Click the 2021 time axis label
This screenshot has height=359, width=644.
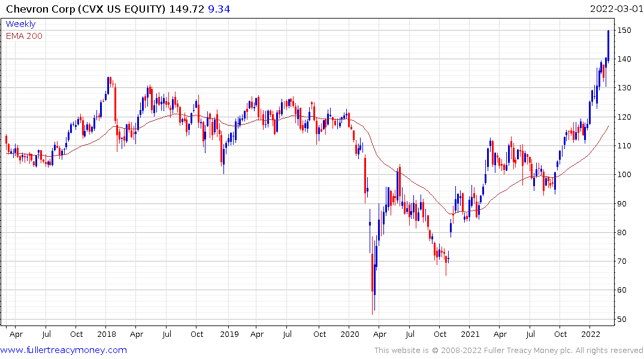pyautogui.click(x=470, y=334)
